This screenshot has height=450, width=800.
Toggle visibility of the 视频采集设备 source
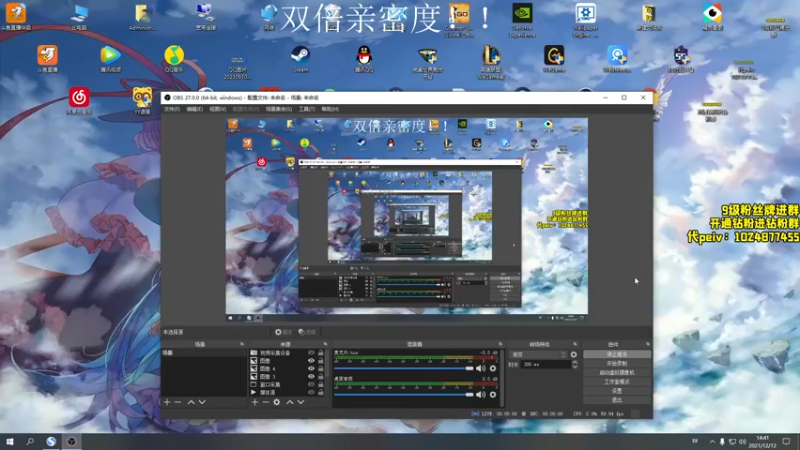click(311, 353)
